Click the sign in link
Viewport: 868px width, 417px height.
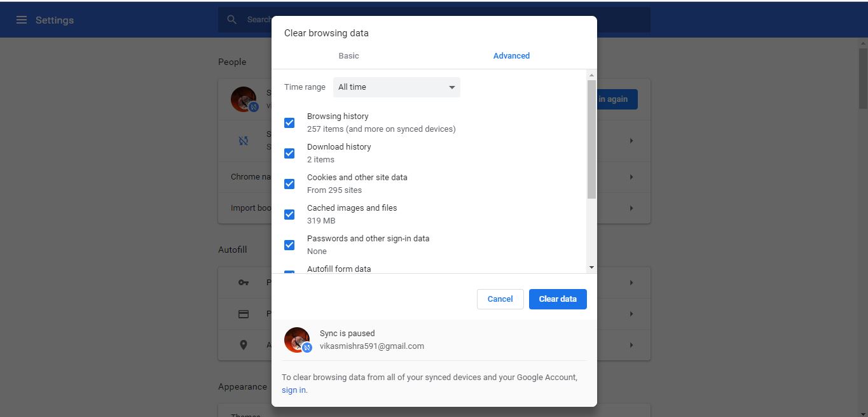click(x=294, y=390)
